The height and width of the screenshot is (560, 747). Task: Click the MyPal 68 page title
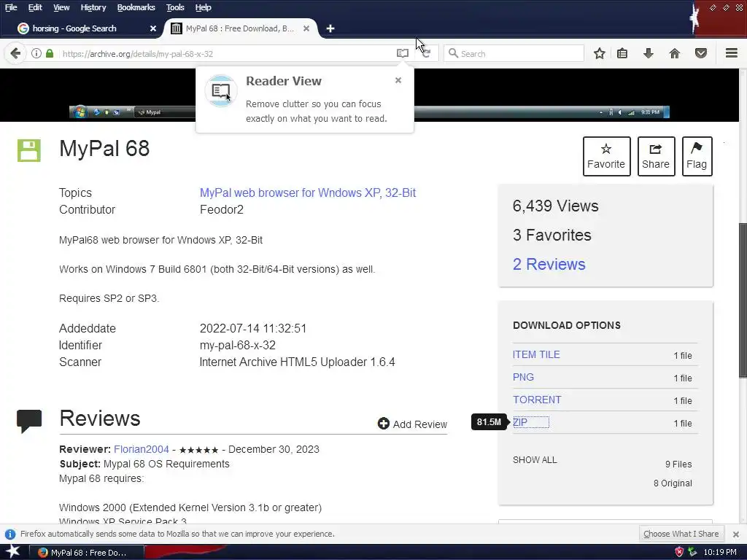104,149
